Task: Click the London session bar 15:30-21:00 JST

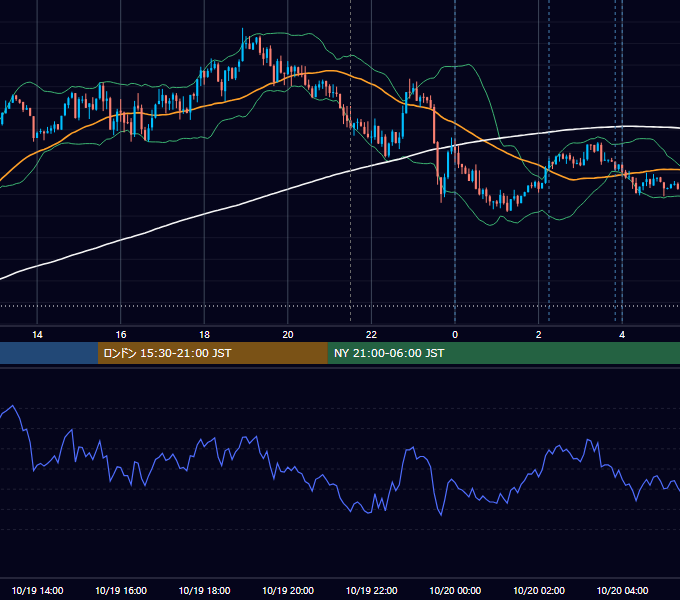Action: 212,353
